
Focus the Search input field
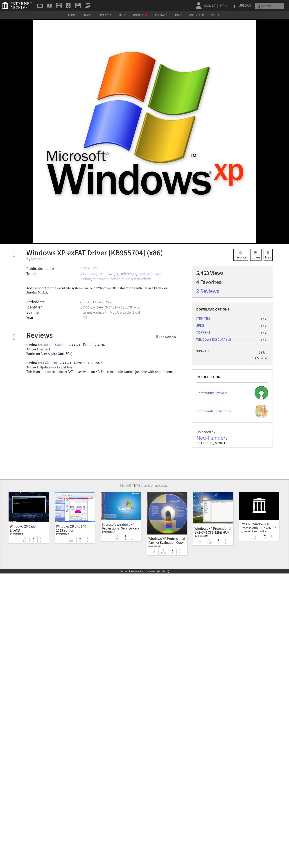[x=269, y=6]
